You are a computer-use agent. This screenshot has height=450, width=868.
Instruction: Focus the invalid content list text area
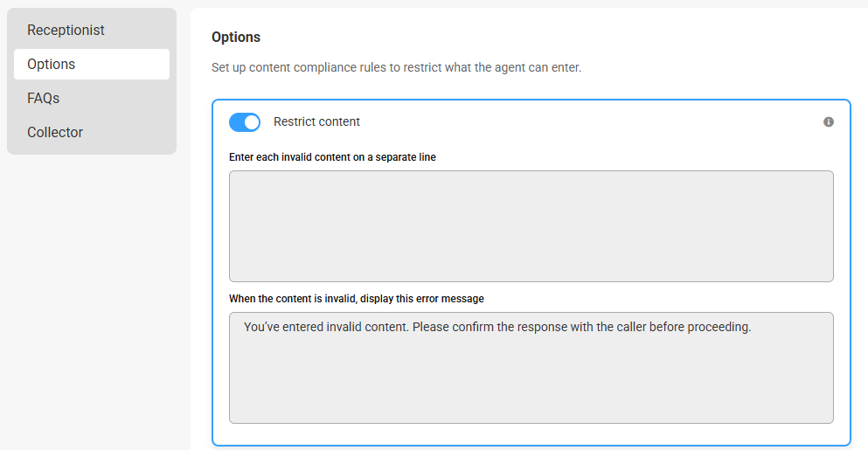[x=531, y=226]
